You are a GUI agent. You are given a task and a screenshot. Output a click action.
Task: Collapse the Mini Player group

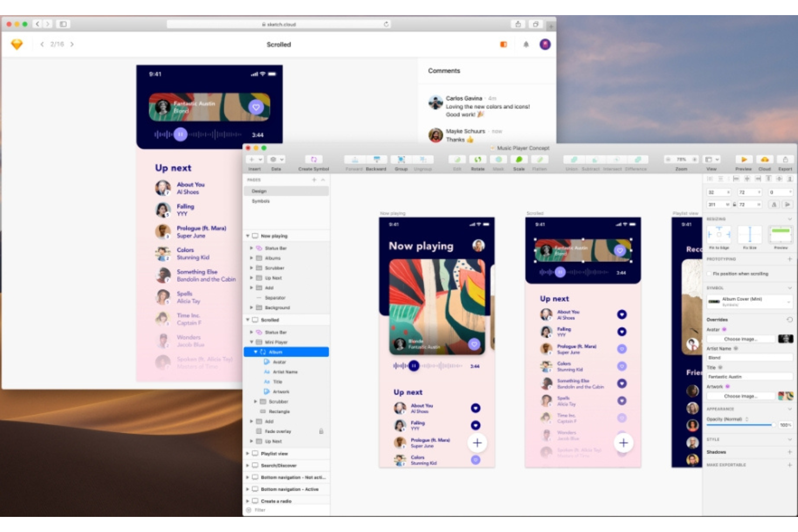252,342
